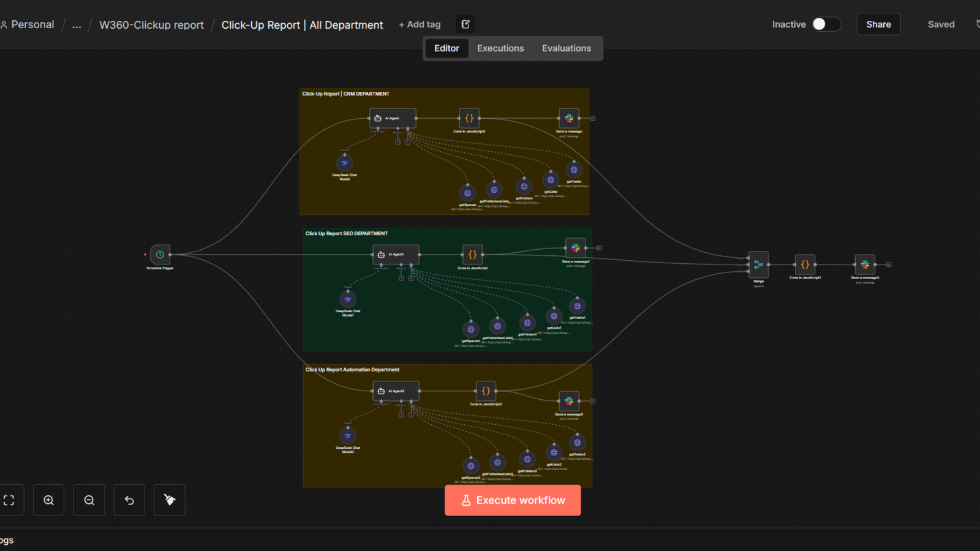Expand the collapsed breadcrumb ellipsis

77,25
